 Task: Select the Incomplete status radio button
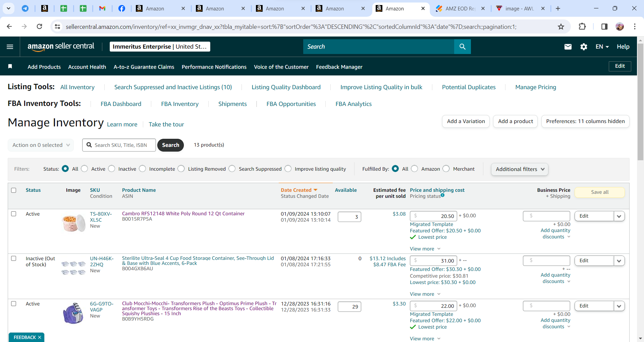click(x=143, y=169)
